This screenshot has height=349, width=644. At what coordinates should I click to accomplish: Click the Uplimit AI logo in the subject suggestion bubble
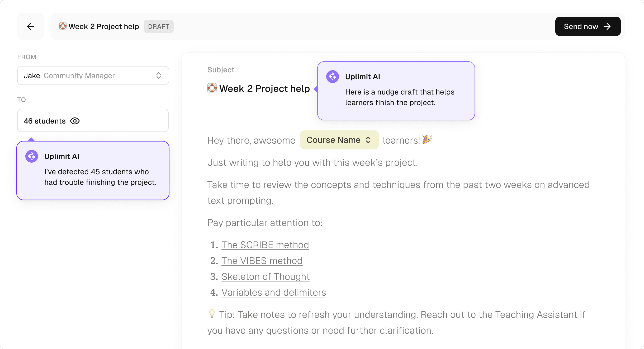[x=332, y=77]
